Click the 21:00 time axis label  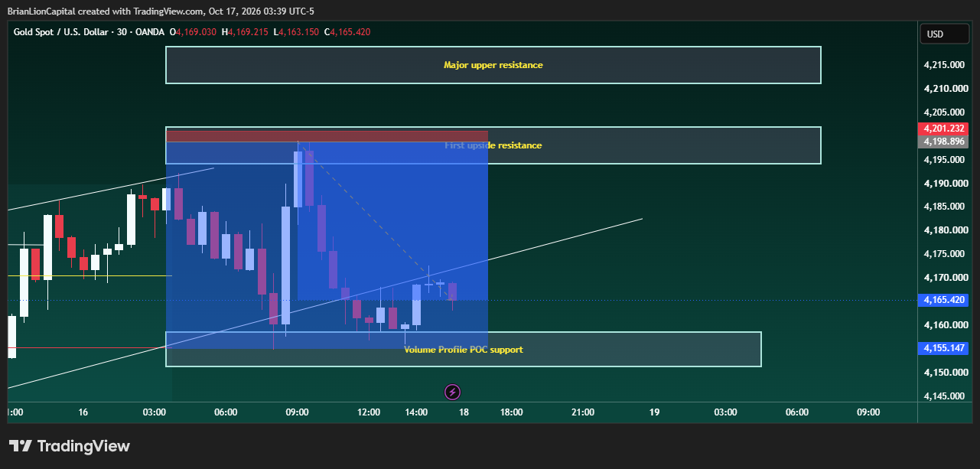(x=583, y=412)
